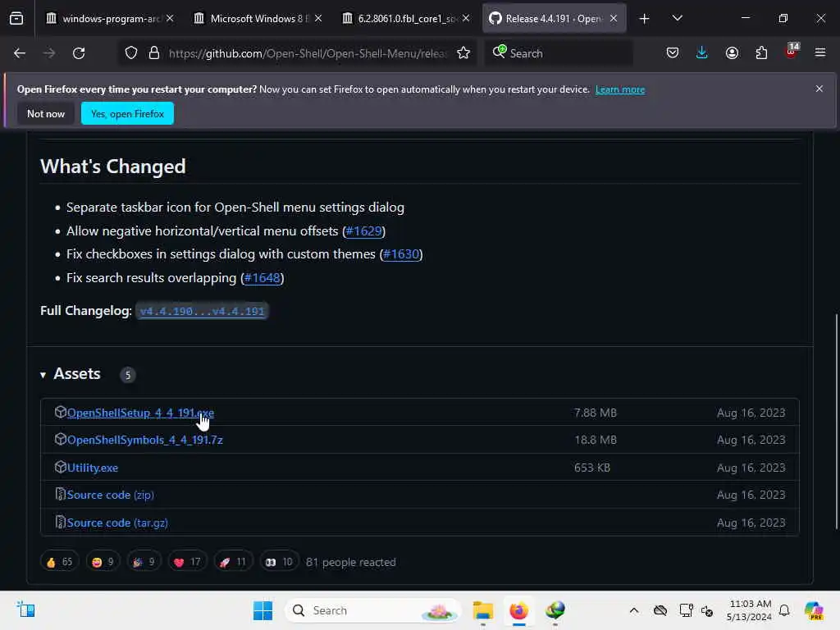This screenshot has width=840, height=630.
Task: Download Utility.exe asset
Action: tap(93, 468)
